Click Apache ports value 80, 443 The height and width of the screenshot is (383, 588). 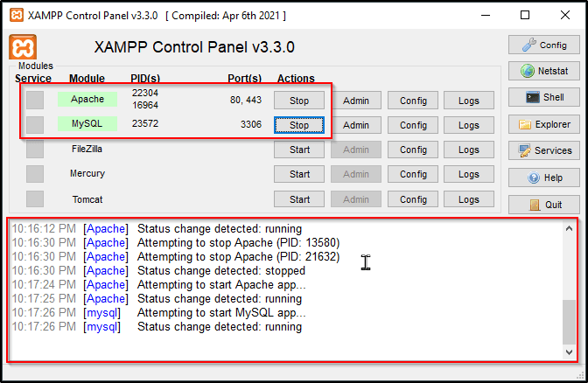point(246,100)
